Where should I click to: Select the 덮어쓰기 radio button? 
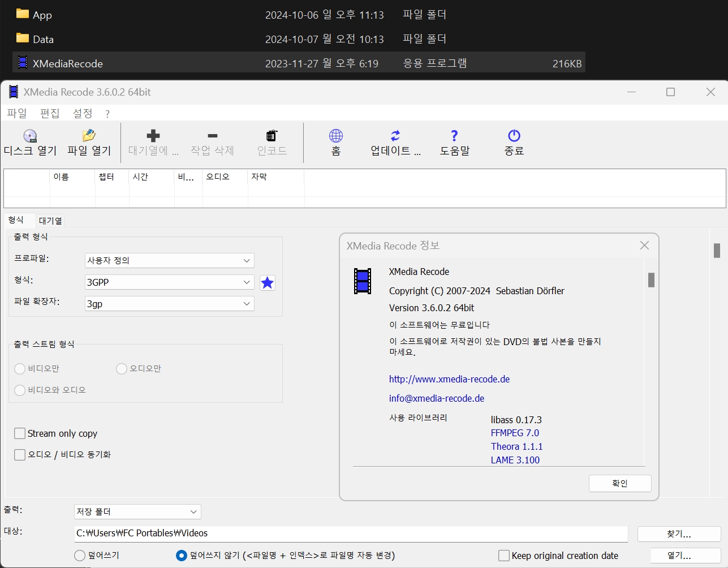pos(80,556)
